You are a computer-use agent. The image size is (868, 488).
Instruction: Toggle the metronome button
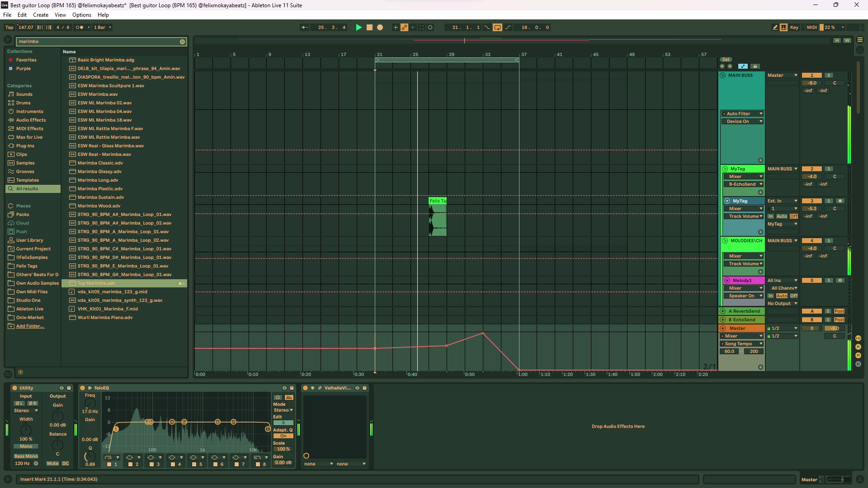[x=80, y=28]
